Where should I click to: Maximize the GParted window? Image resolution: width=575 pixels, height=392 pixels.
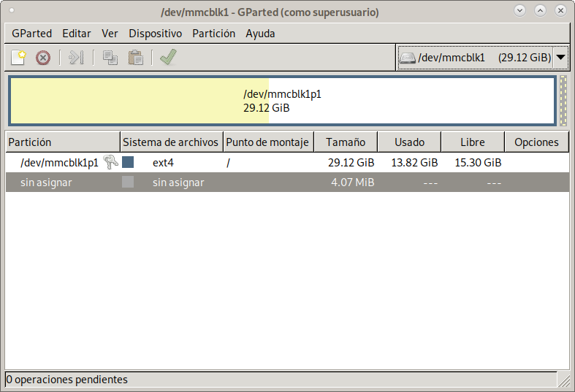click(540, 11)
